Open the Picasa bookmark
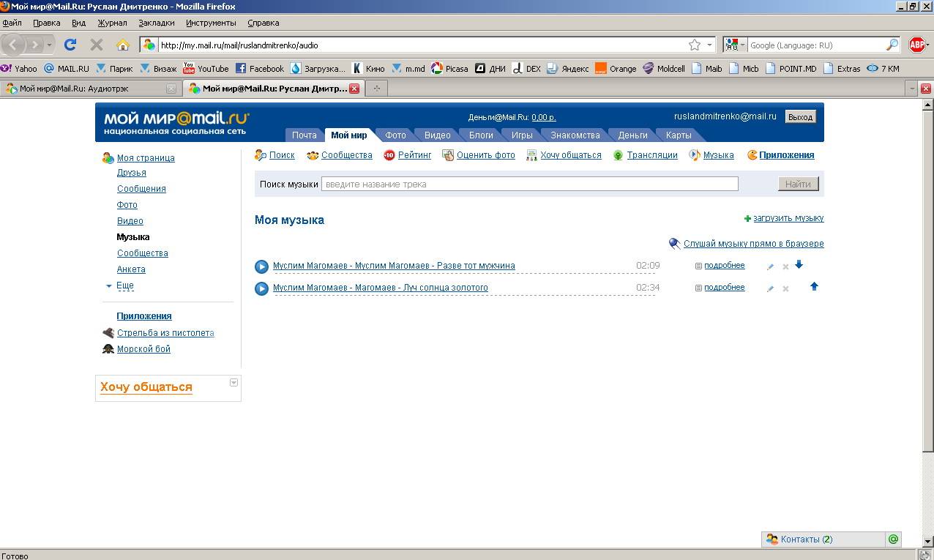Screen dimensions: 934x560 [449, 68]
